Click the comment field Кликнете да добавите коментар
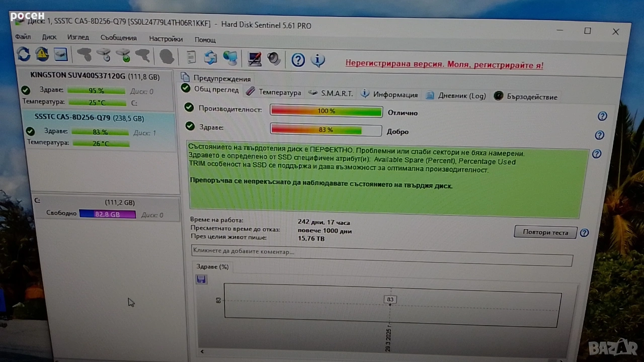The height and width of the screenshot is (362, 644). (x=381, y=252)
